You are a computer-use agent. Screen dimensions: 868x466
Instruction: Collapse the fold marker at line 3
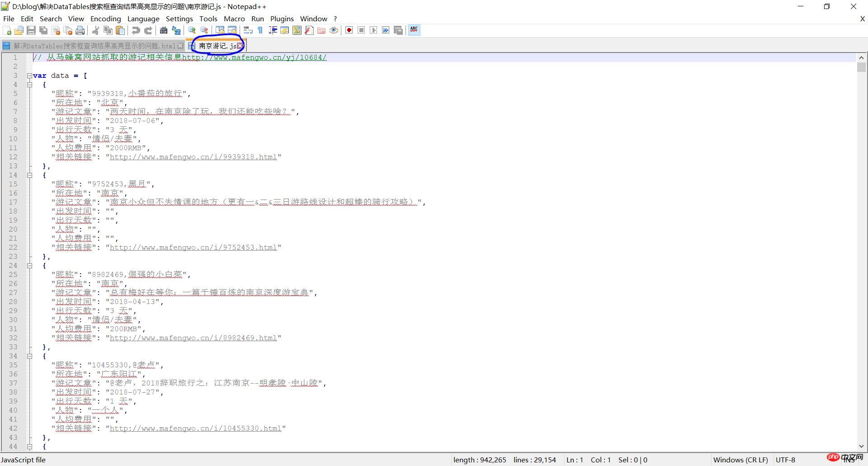(x=29, y=76)
